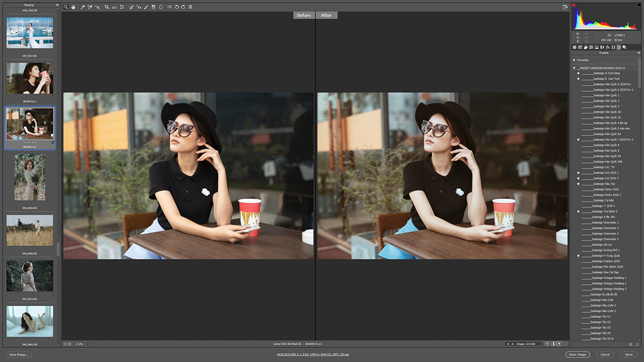
Task: Open the Effects (fx) panel tab
Action: click(608, 48)
